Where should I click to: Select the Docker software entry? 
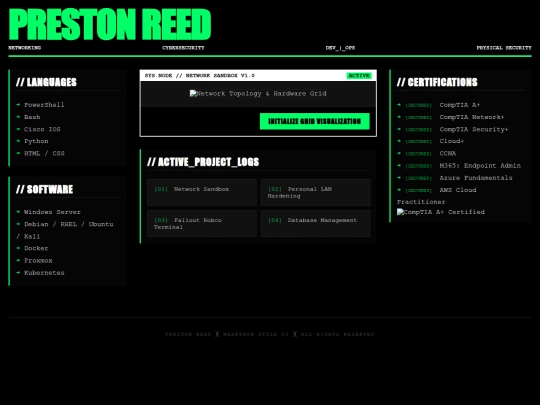(36, 248)
